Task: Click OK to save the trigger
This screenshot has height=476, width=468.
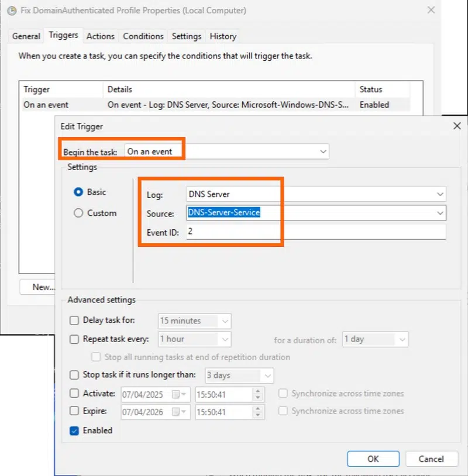Action: (x=373, y=459)
